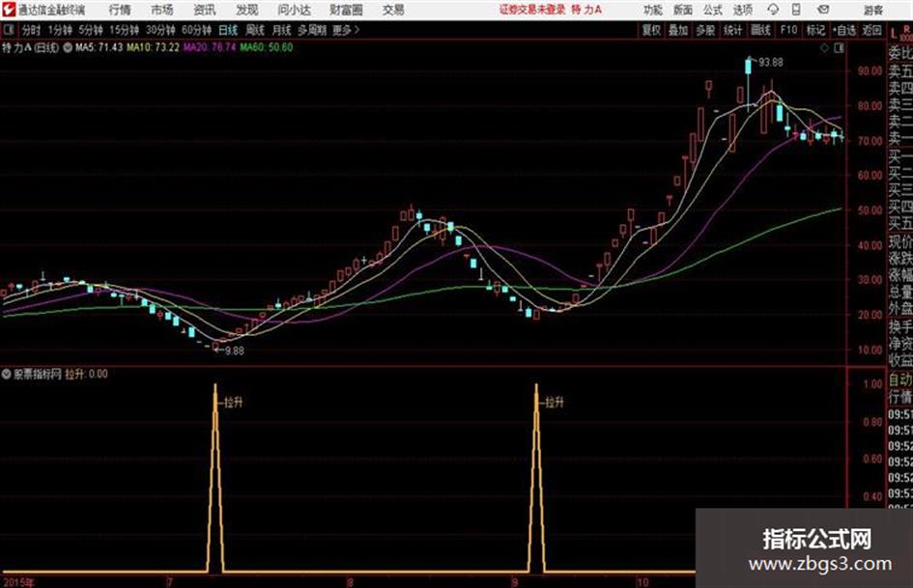
Task: Click the 多股 multi-stock button
Action: [705, 30]
